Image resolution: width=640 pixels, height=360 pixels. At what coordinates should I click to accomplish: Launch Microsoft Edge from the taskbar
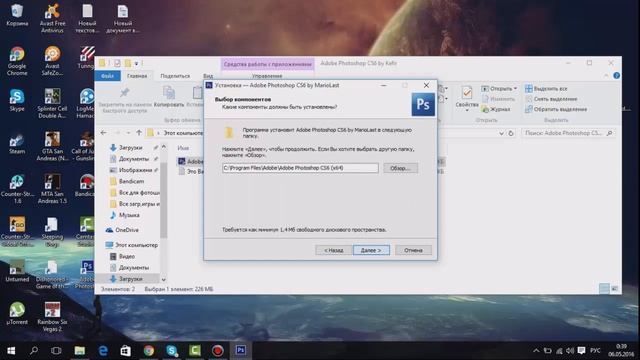[103, 351]
